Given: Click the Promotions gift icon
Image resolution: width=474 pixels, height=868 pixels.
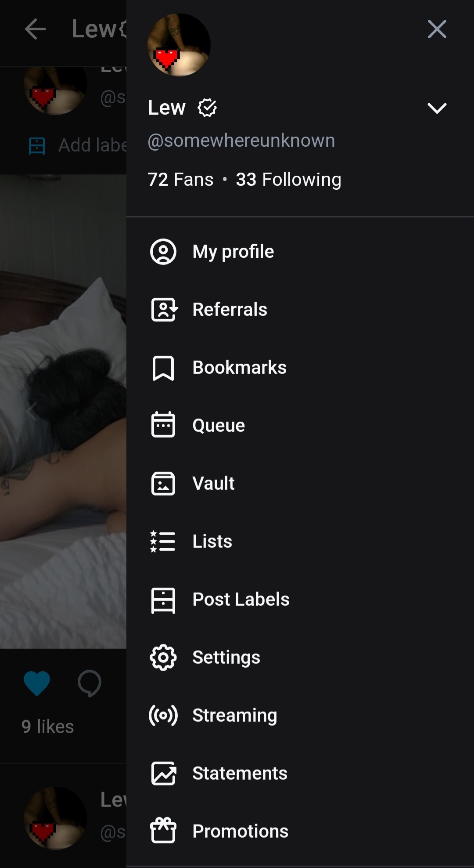Looking at the screenshot, I should point(163,831).
